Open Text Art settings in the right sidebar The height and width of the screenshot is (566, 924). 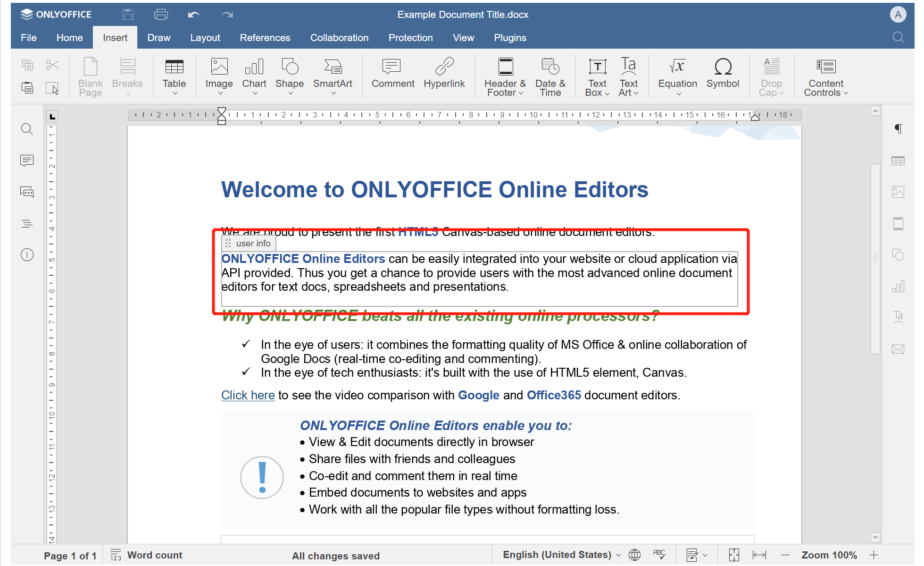click(898, 317)
